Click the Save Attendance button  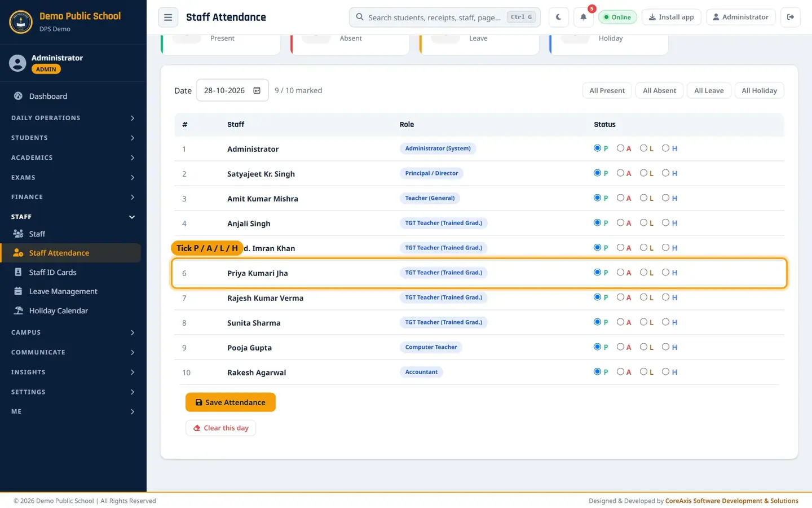pyautogui.click(x=231, y=402)
